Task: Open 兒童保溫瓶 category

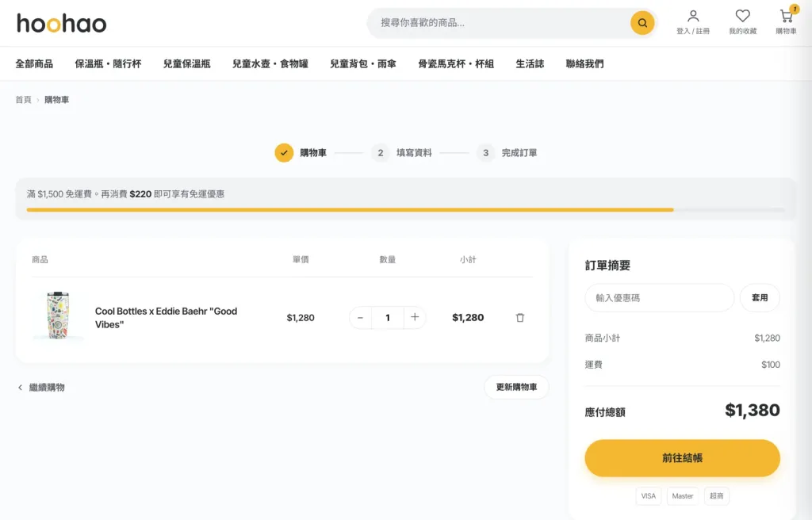Action: point(187,63)
